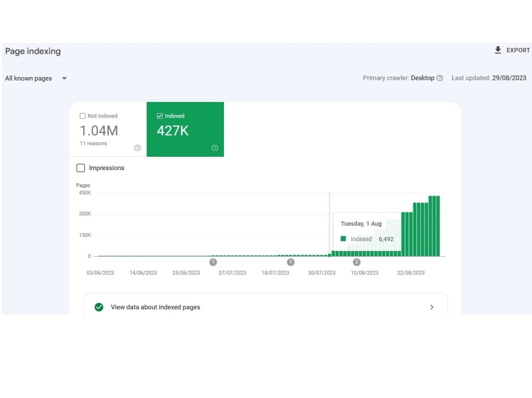Click the 10/08/2023 axis date
The width and height of the screenshot is (532, 398).
(x=365, y=273)
